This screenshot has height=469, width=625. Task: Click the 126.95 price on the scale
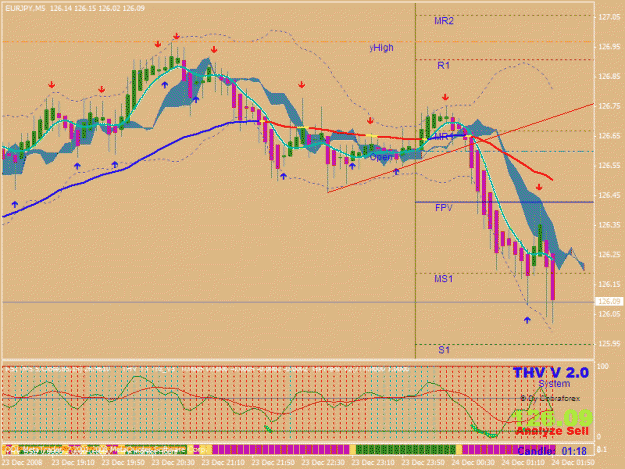tap(609, 47)
